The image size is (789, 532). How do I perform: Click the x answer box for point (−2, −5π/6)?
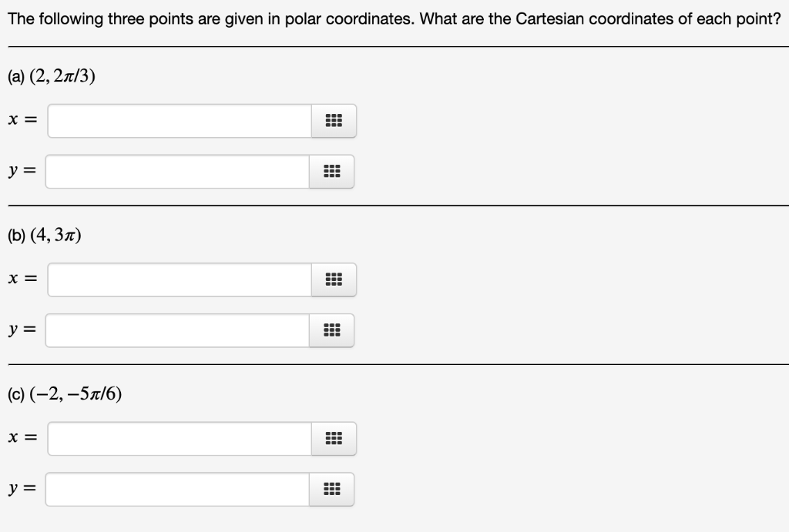click(177, 438)
